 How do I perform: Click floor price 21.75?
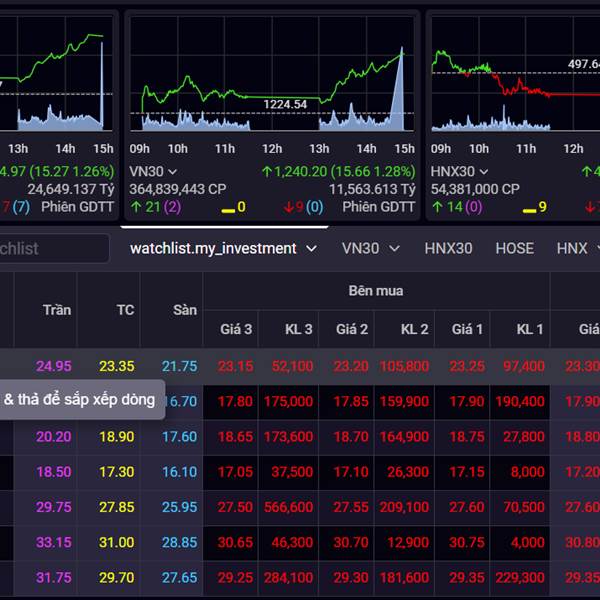[179, 366]
